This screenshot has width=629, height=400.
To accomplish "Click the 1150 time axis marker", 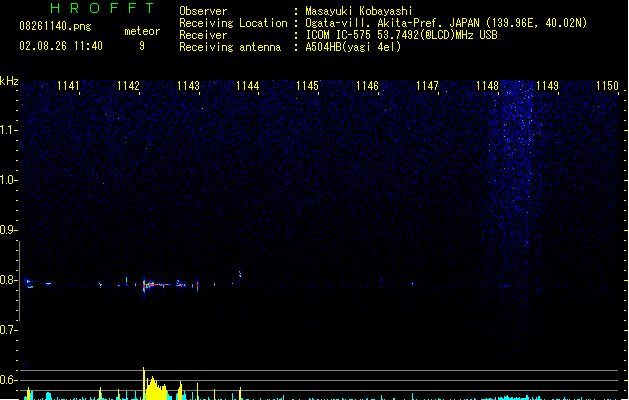I will [607, 86].
